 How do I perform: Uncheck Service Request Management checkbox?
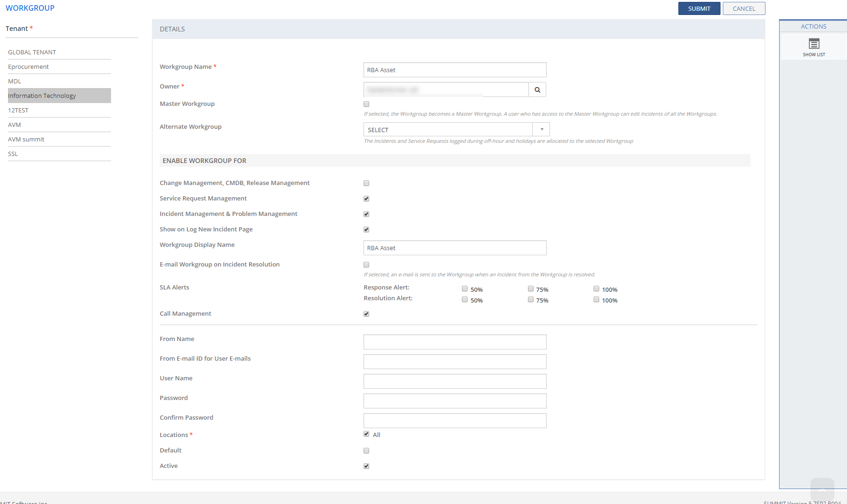point(366,199)
